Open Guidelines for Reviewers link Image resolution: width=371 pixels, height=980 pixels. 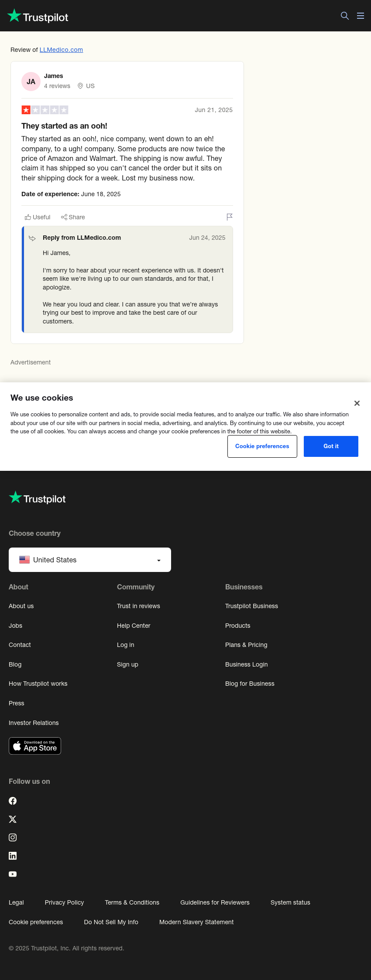tap(215, 902)
